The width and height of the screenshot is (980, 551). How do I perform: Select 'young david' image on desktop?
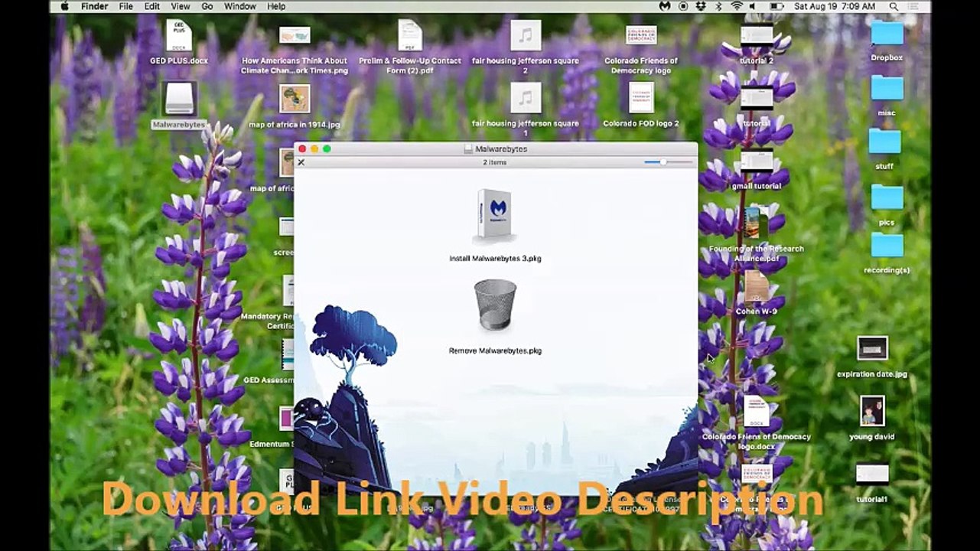(872, 411)
